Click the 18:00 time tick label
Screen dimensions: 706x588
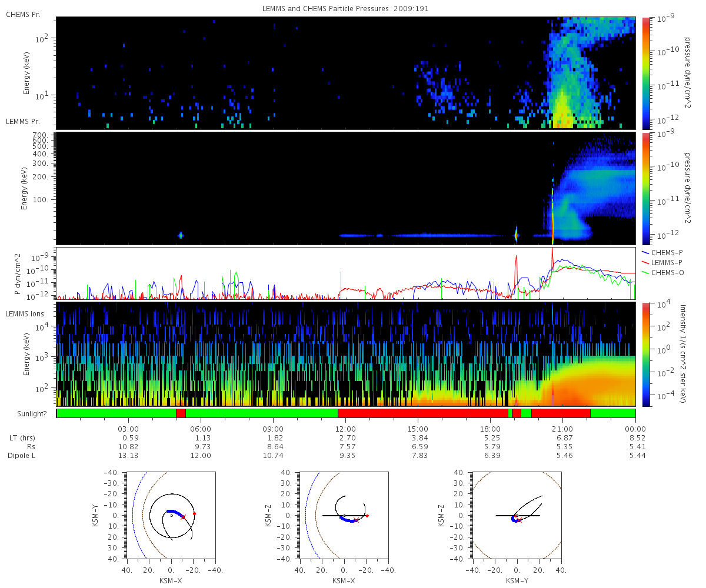[x=490, y=429]
